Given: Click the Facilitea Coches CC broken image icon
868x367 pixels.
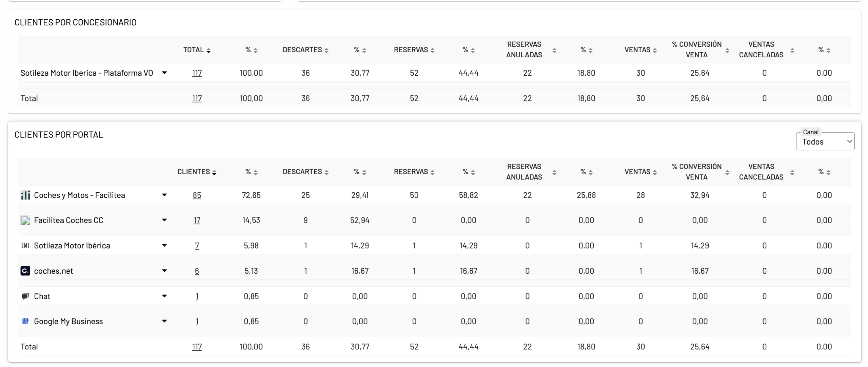Looking at the screenshot, I should 25,220.
